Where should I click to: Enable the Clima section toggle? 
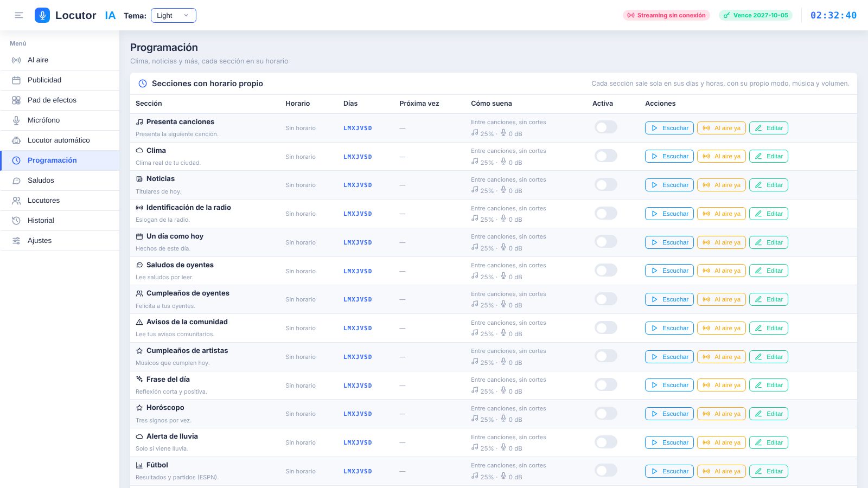coord(606,156)
